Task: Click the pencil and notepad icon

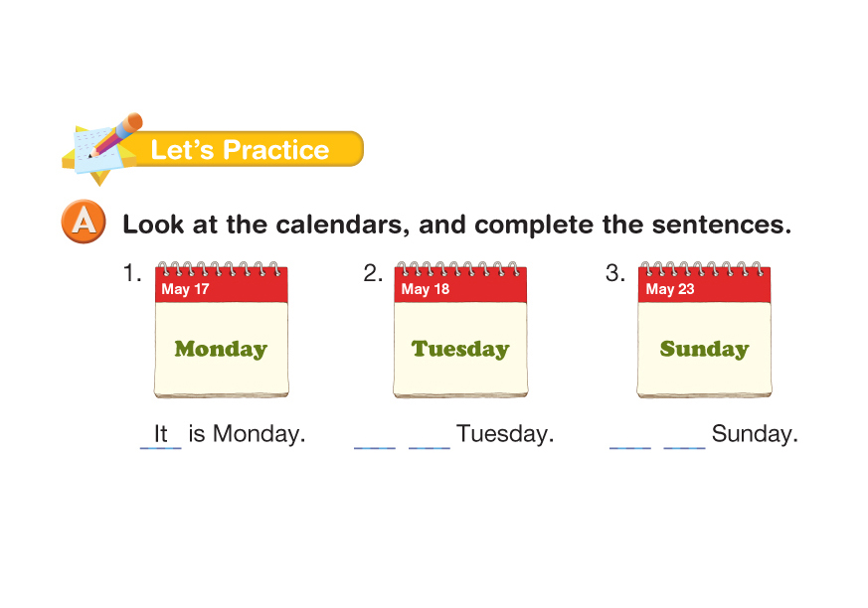Action: click(x=102, y=147)
